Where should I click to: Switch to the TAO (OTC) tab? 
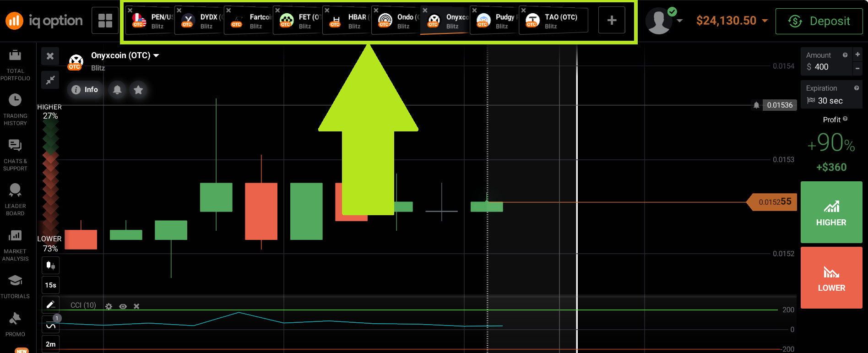click(x=553, y=21)
